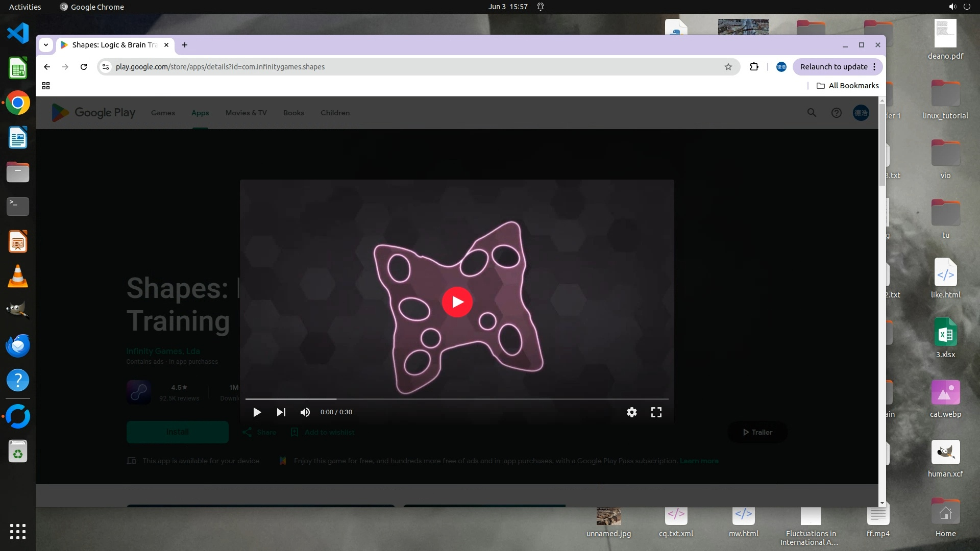
Task: Click the video progress bar
Action: tap(456, 399)
